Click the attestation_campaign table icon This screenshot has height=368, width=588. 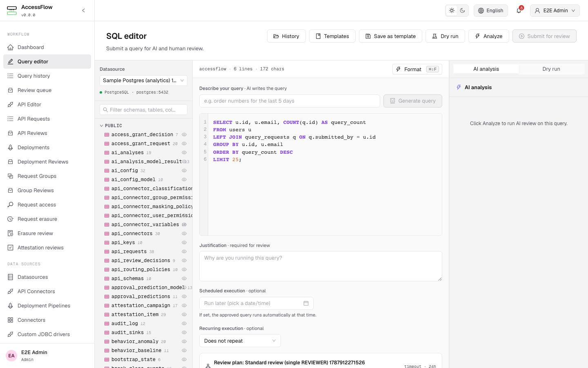(x=107, y=305)
